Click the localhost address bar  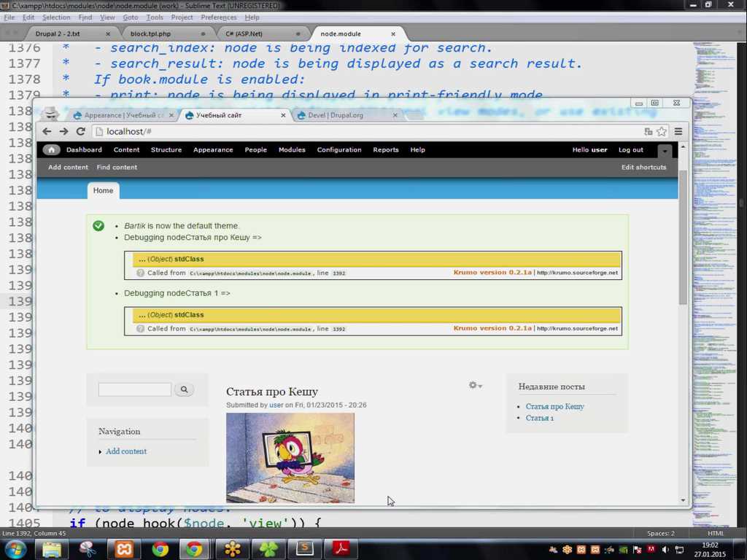click(367, 131)
